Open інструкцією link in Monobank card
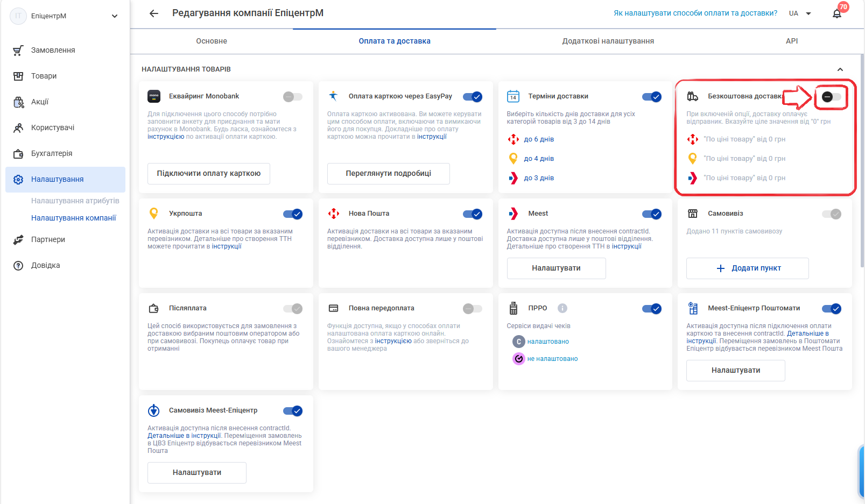Image resolution: width=865 pixels, height=504 pixels. tap(166, 137)
